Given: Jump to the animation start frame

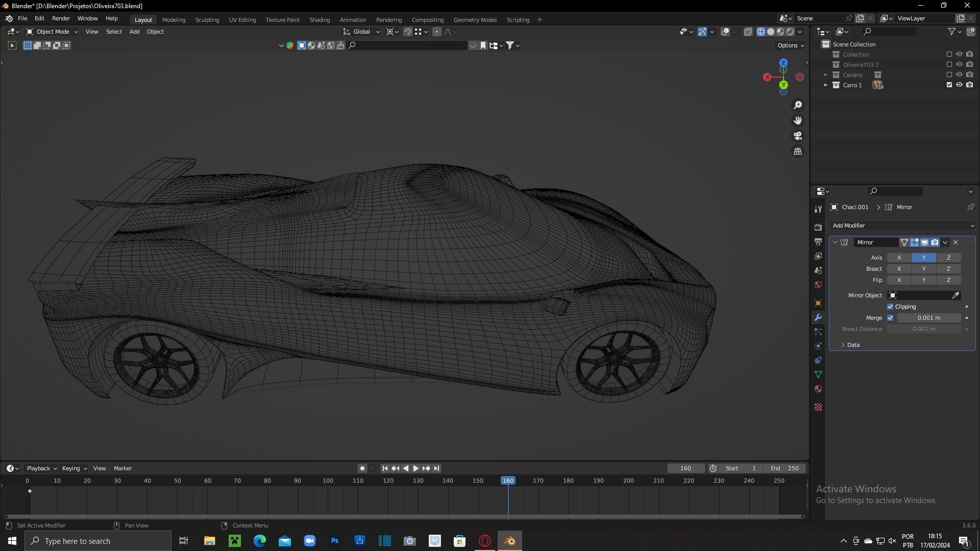Looking at the screenshot, I should pyautogui.click(x=385, y=468).
